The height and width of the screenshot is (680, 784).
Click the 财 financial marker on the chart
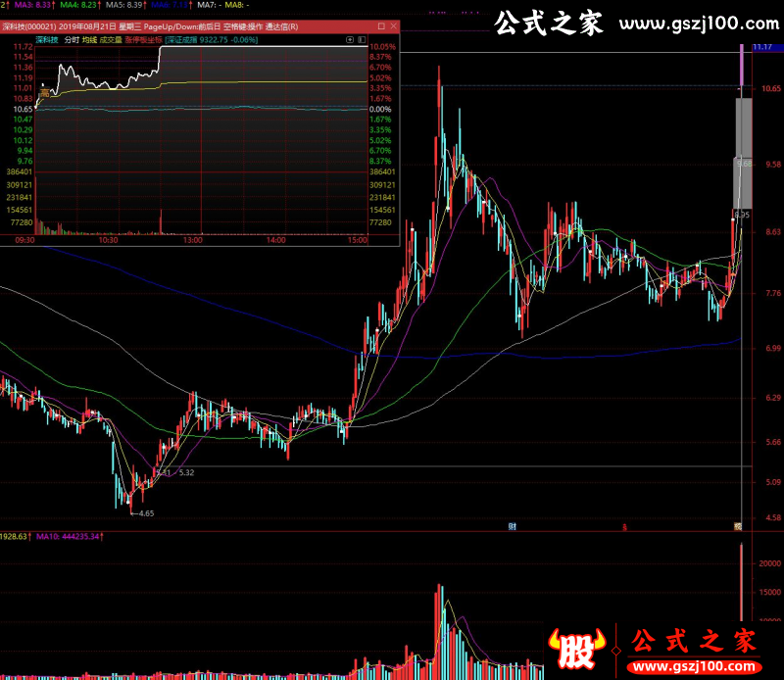(x=512, y=526)
